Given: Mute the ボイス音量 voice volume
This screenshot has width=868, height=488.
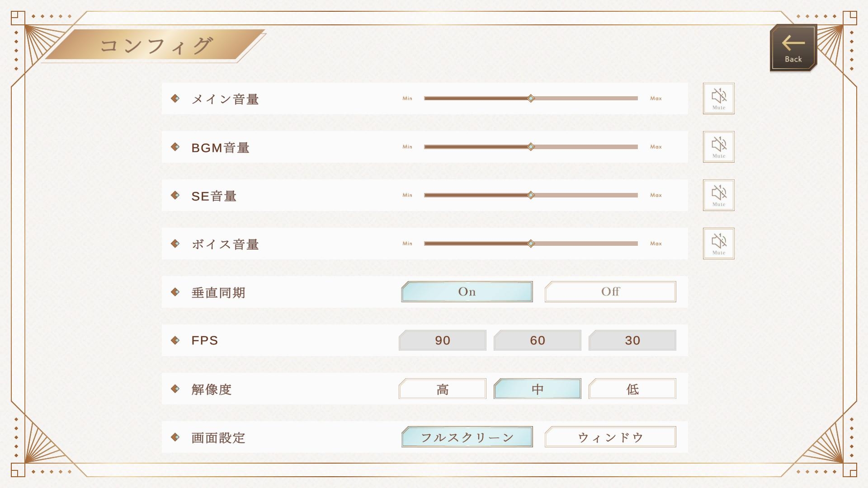Looking at the screenshot, I should tap(718, 244).
